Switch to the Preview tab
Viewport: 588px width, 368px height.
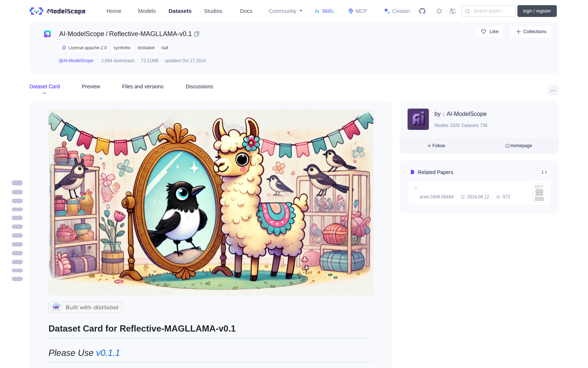pyautogui.click(x=91, y=86)
